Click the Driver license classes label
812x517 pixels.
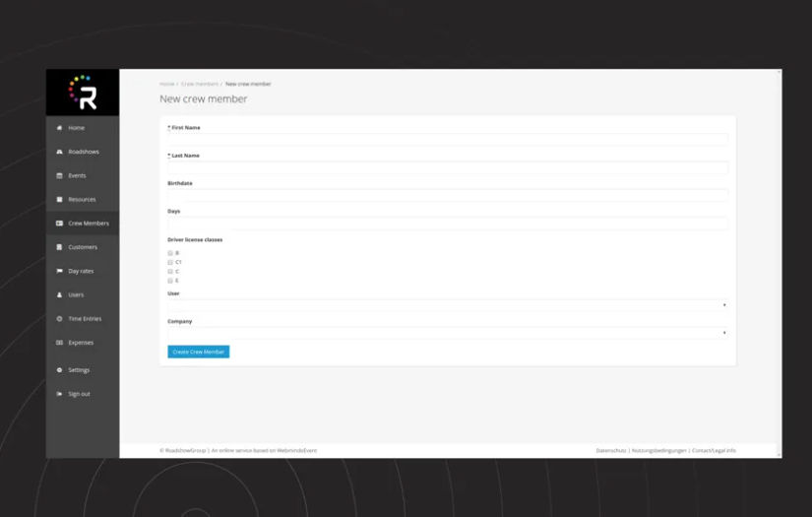click(195, 240)
